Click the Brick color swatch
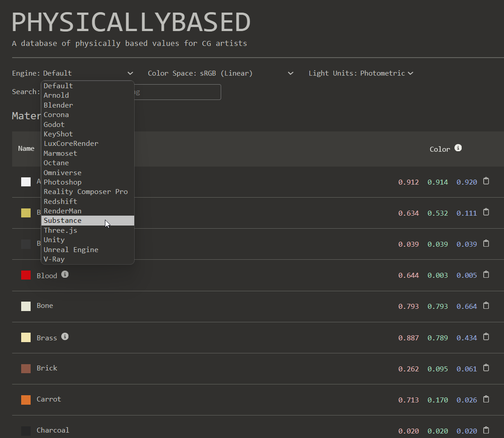Viewport: 504px width, 438px height. point(26,369)
